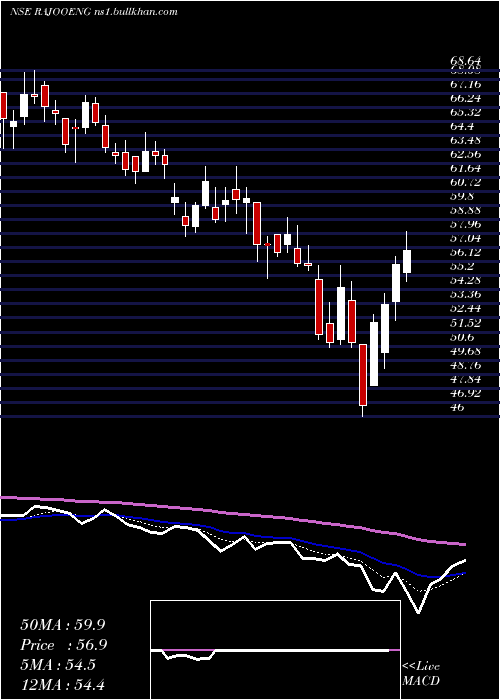Click the 57.96 price axis label
The height and width of the screenshot is (700, 500).
[x=465, y=225]
